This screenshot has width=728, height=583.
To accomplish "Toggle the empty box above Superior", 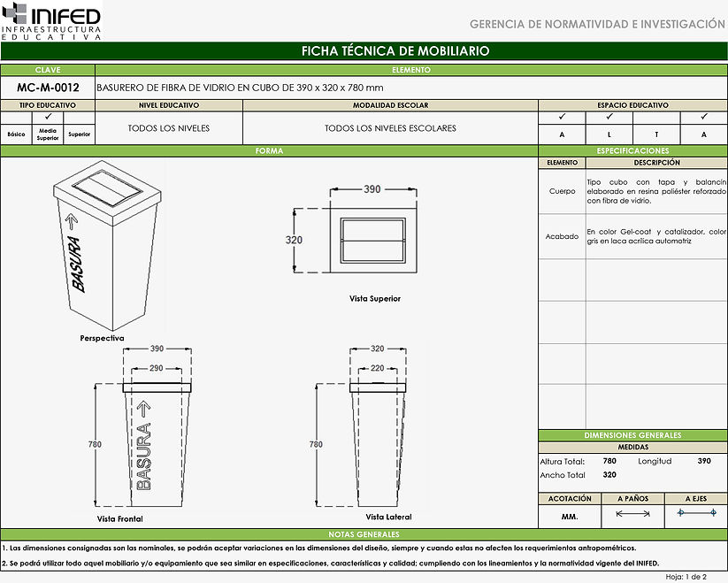I will tap(80, 118).
